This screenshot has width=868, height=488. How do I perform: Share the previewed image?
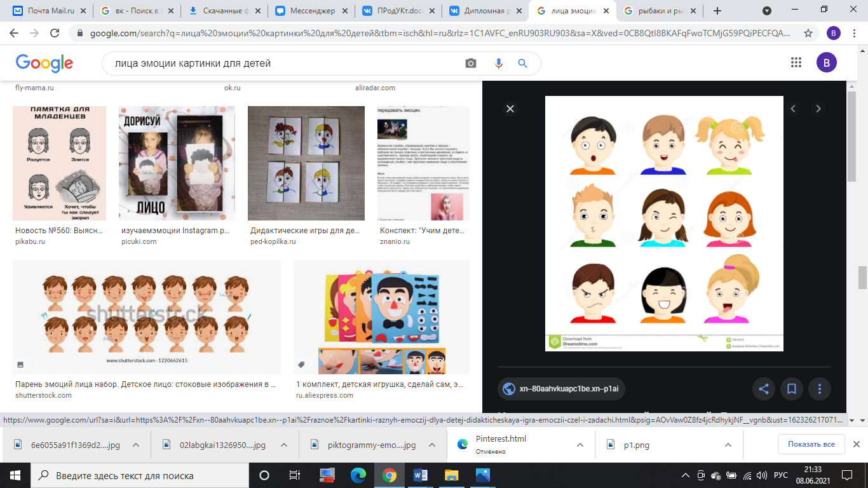[763, 389]
